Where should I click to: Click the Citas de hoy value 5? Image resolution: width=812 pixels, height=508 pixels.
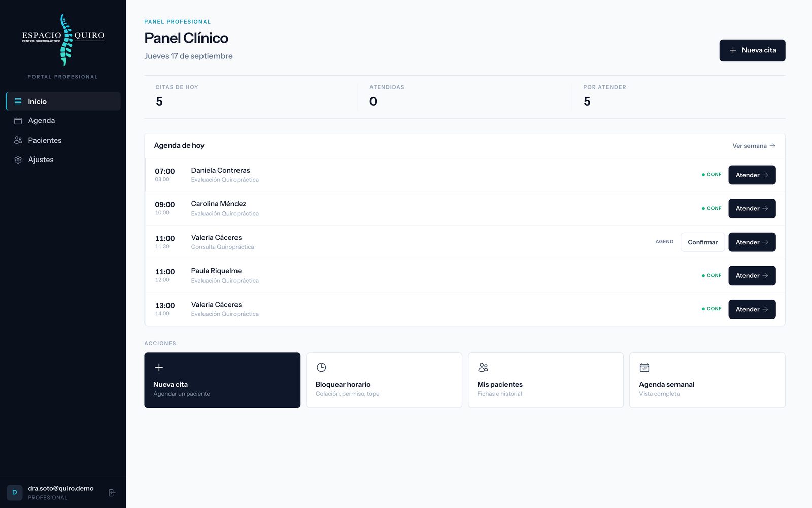pos(159,102)
